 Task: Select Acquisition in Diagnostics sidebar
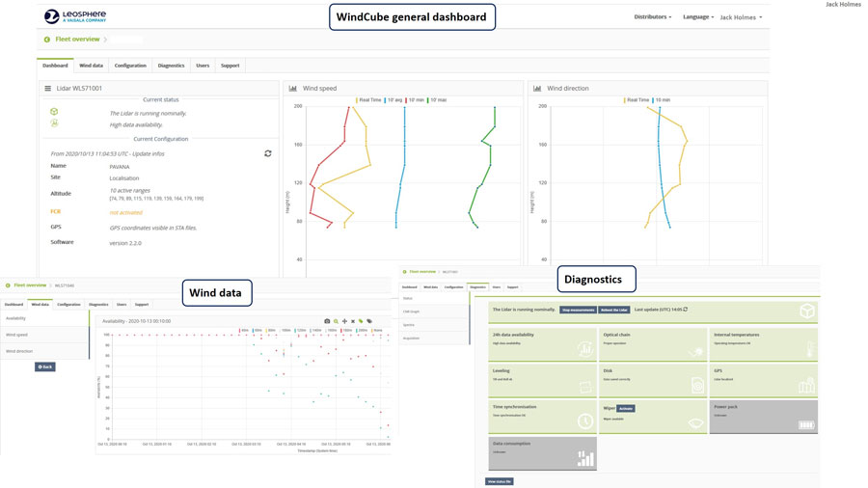click(x=434, y=339)
